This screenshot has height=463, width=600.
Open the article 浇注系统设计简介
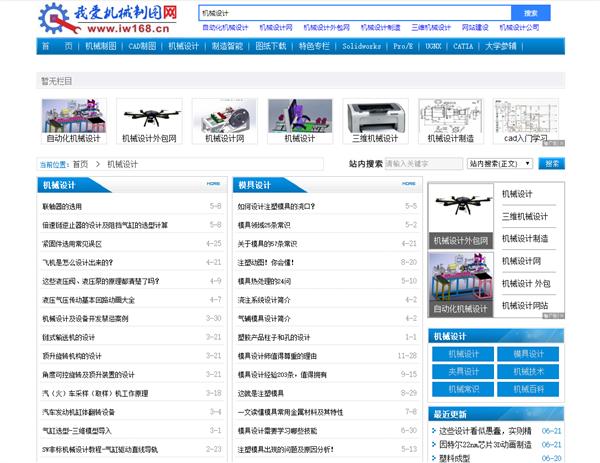(x=264, y=300)
